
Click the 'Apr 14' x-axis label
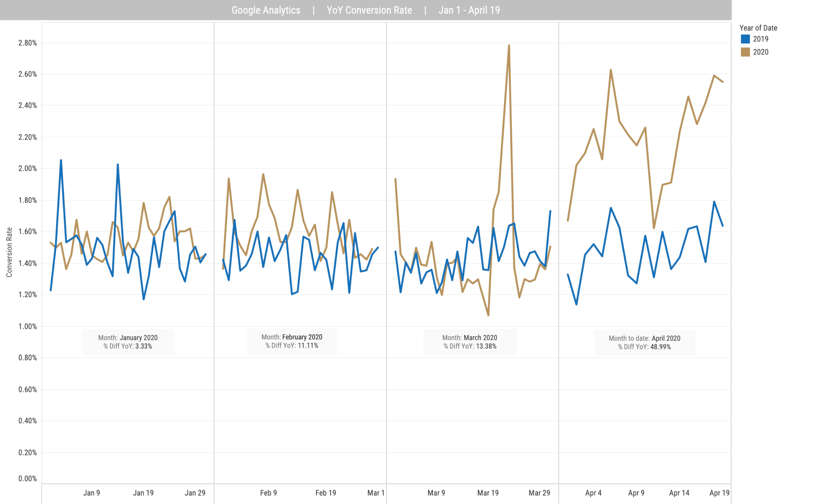(679, 493)
